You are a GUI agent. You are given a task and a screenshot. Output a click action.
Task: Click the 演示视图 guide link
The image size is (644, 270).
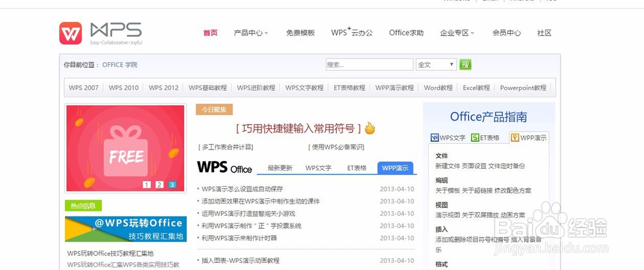pos(448,215)
